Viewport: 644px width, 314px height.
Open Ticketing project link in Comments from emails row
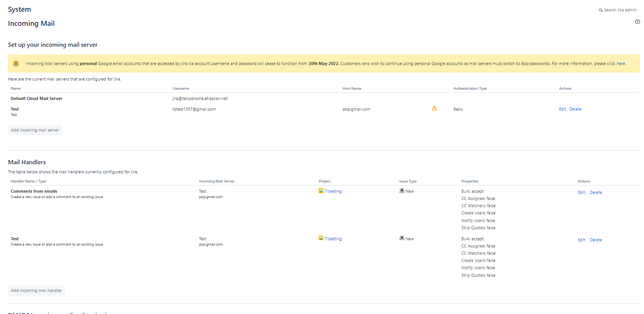(x=333, y=191)
